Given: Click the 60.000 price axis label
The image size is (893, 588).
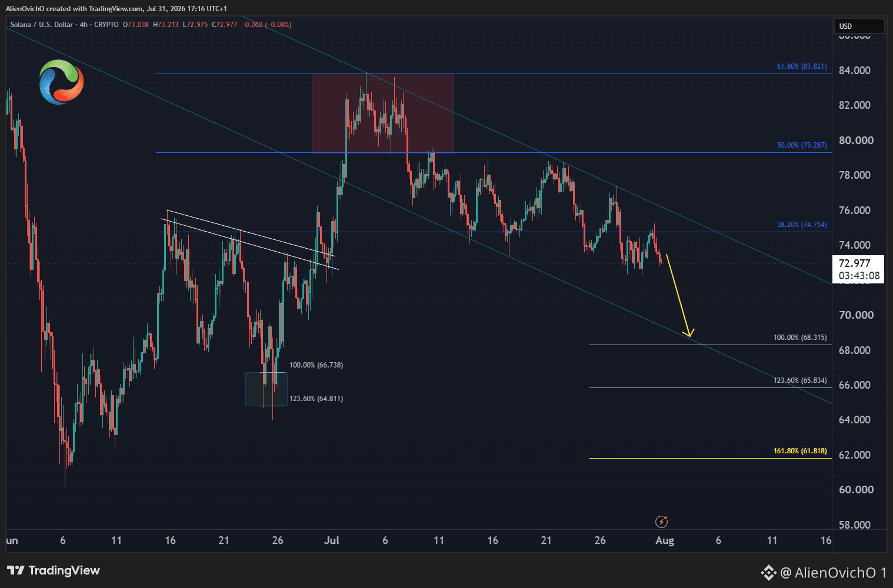Looking at the screenshot, I should [856, 490].
